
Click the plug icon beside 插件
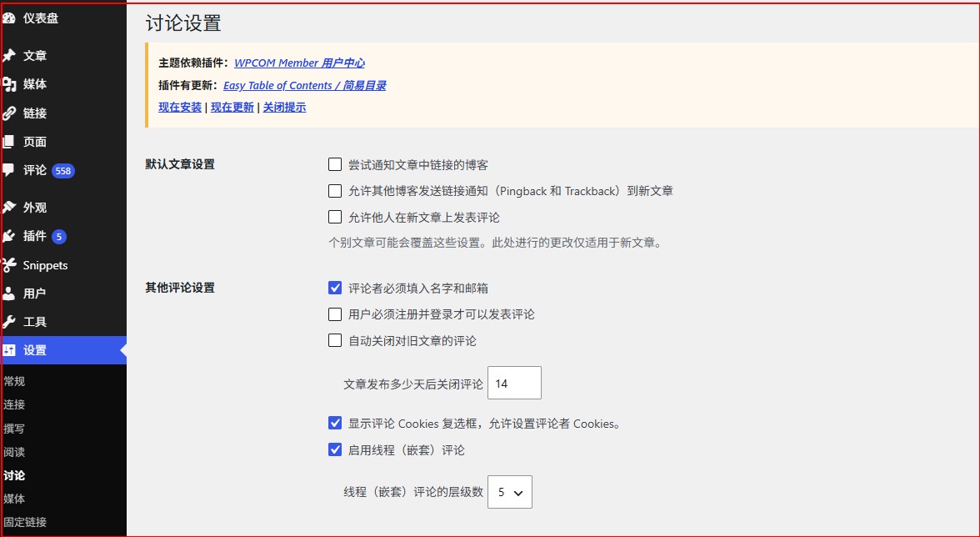8,236
